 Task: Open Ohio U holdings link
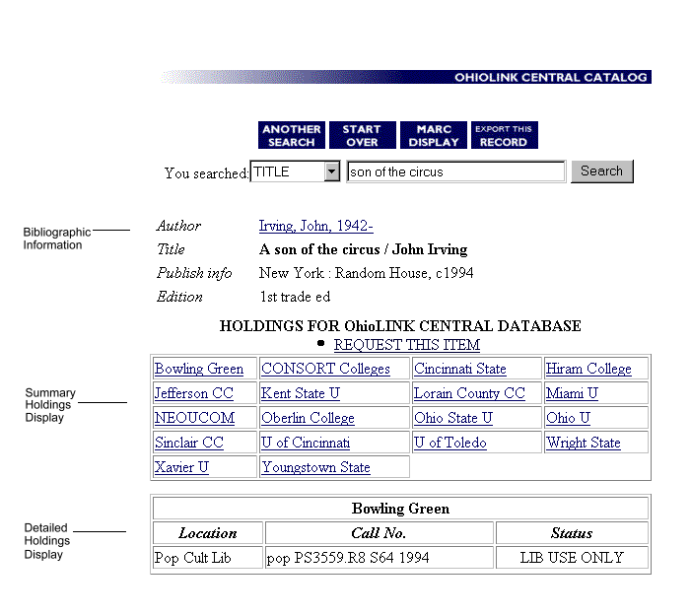tap(568, 418)
